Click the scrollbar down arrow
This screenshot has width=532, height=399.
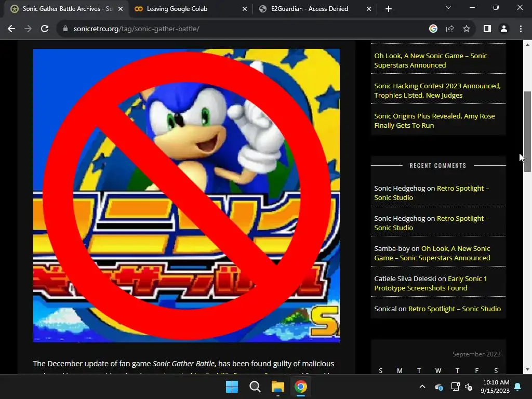[x=527, y=369]
